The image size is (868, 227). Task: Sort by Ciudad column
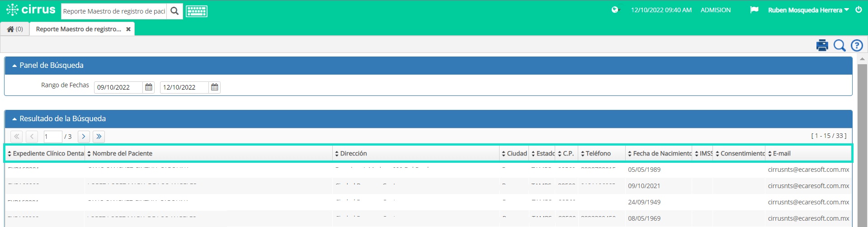point(514,154)
